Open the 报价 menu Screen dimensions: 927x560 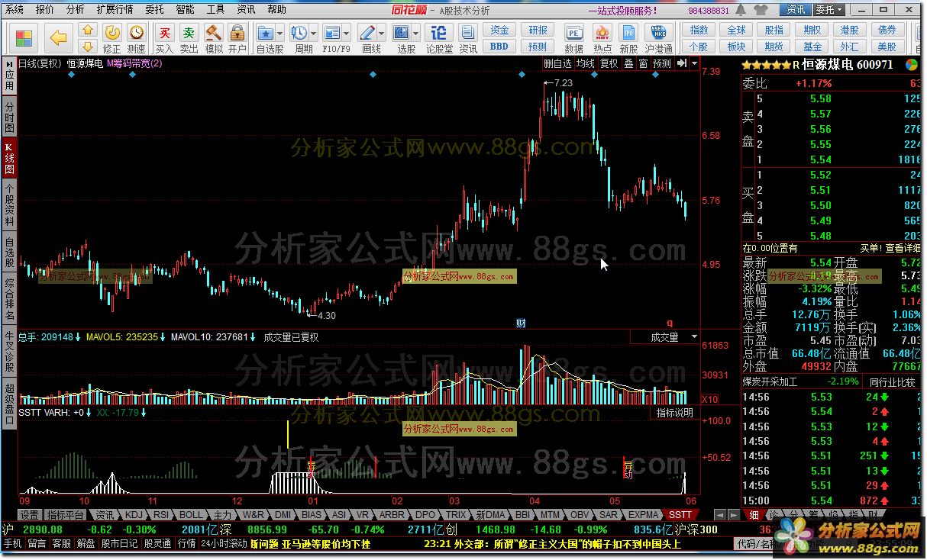click(45, 10)
